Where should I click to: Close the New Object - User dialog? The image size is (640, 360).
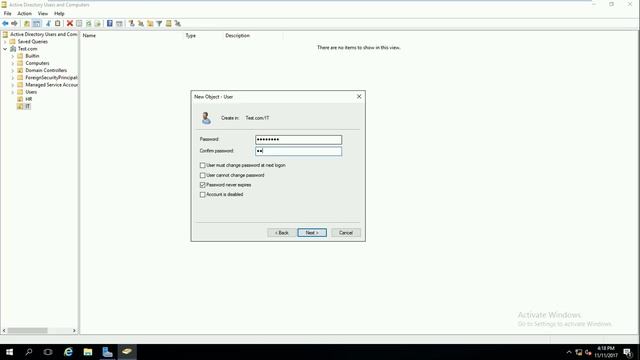(x=359, y=97)
